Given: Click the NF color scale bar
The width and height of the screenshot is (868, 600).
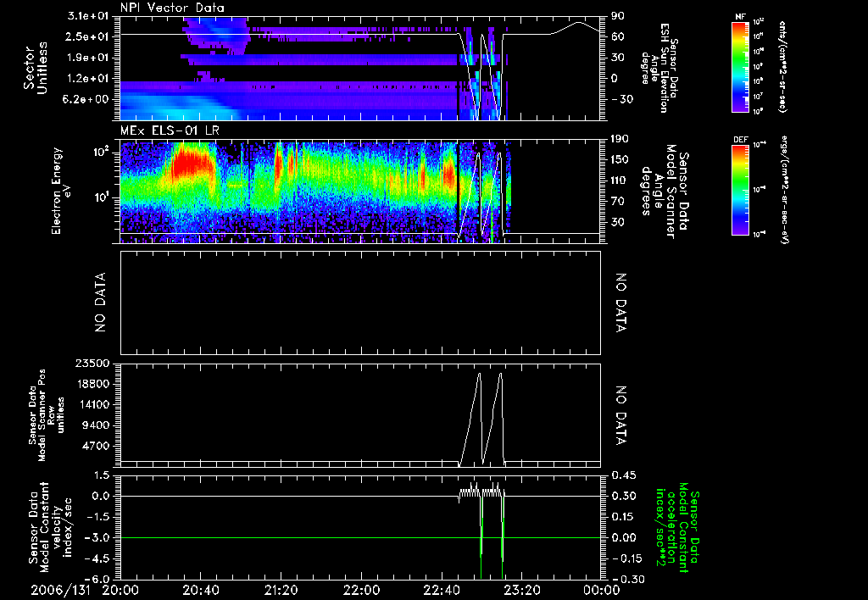Looking at the screenshot, I should [x=739, y=67].
